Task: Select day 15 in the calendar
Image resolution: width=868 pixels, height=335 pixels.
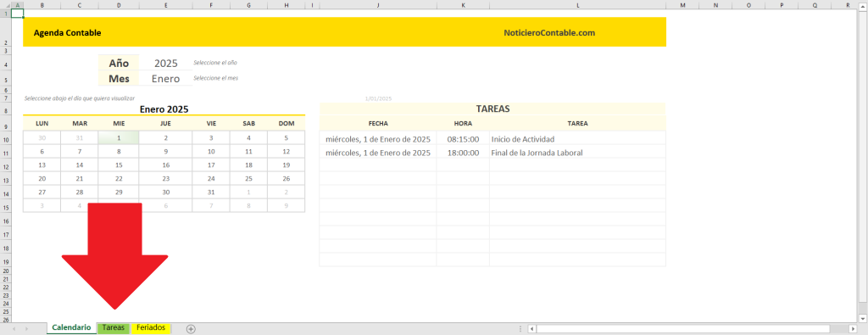Action: click(119, 165)
